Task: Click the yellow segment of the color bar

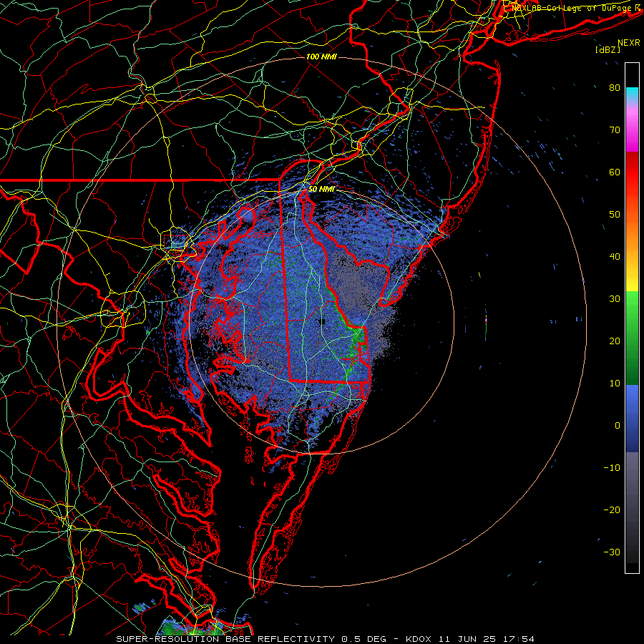Action: (x=632, y=279)
